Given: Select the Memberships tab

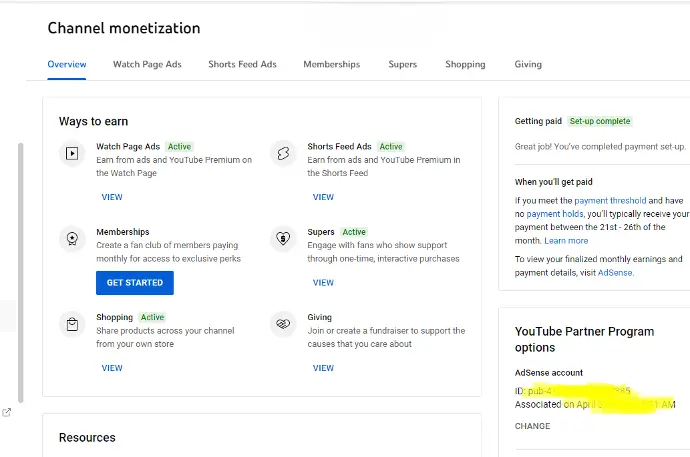Looking at the screenshot, I should pos(331,64).
